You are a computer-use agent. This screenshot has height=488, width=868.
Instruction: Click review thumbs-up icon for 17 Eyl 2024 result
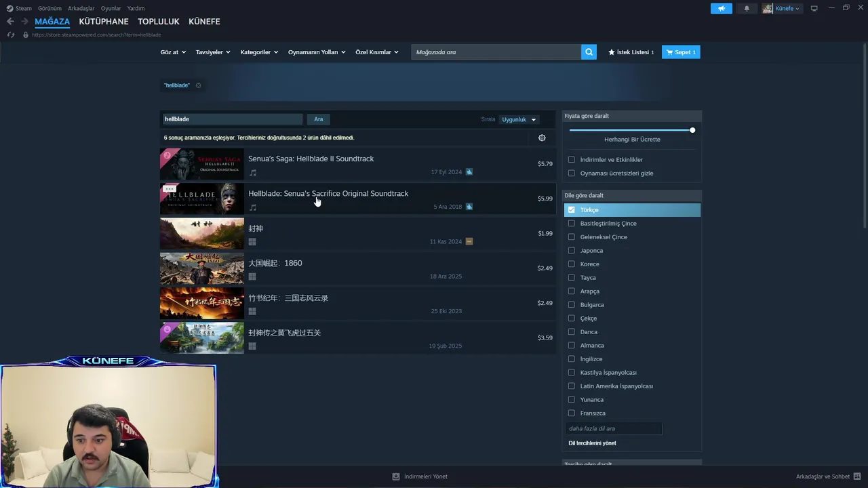coord(469,172)
